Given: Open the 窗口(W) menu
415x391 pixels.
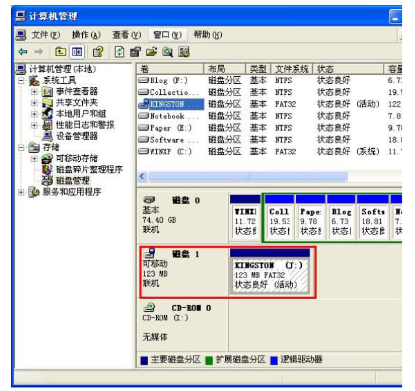Looking at the screenshot, I should pyautogui.click(x=167, y=35).
